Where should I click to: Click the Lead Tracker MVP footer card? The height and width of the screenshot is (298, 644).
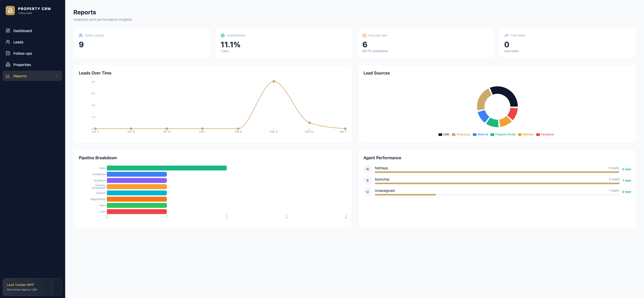(32, 287)
